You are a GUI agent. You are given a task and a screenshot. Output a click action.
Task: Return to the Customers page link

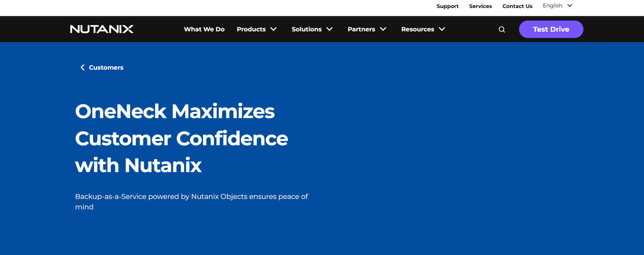pyautogui.click(x=106, y=68)
